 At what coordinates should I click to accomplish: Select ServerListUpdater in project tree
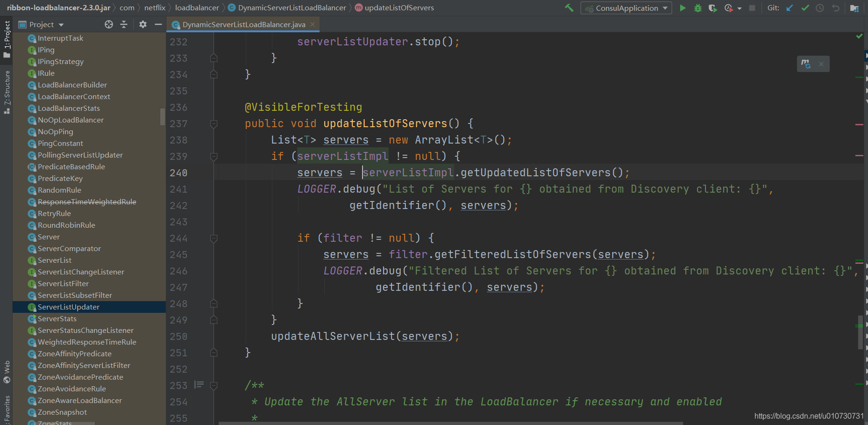tap(89, 307)
